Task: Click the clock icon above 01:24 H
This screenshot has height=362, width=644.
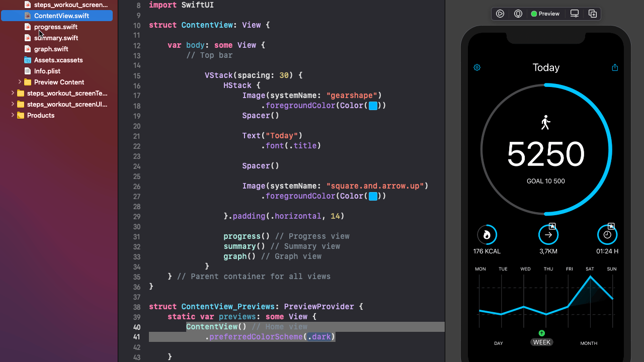Action: (607, 234)
